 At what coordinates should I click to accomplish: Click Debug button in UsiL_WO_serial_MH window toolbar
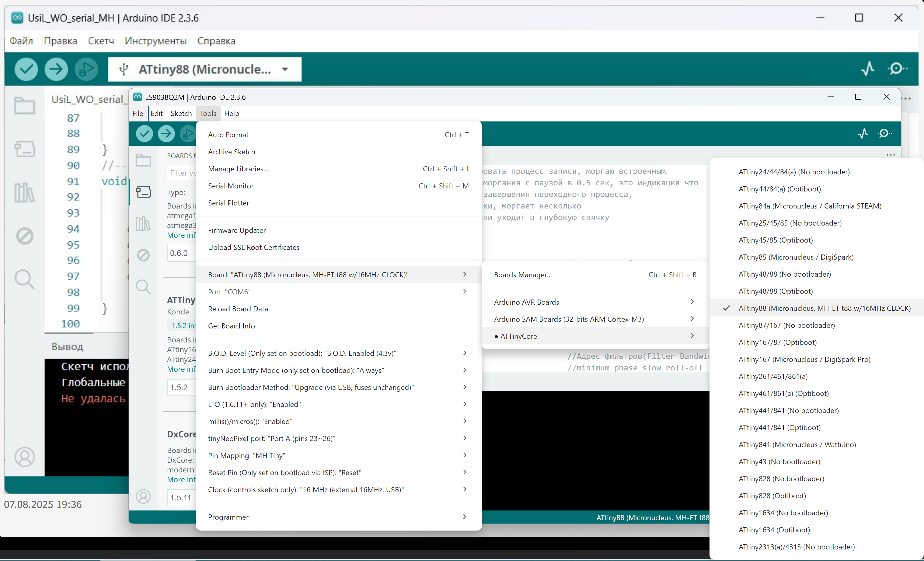pos(86,69)
